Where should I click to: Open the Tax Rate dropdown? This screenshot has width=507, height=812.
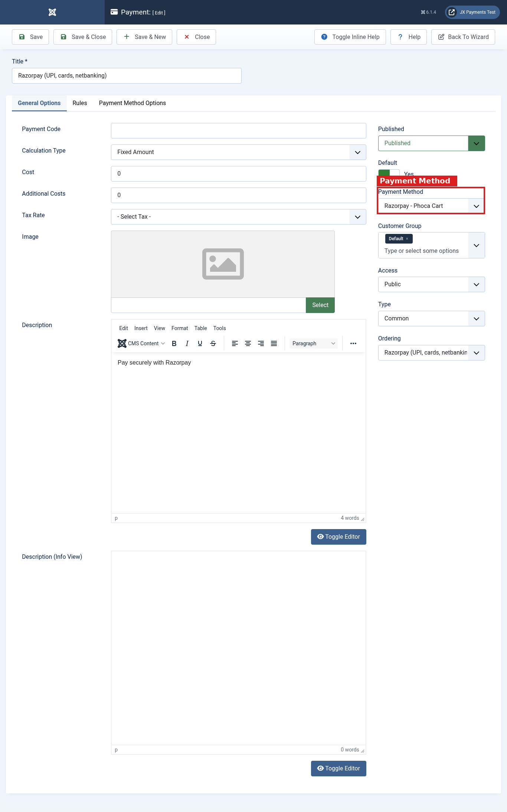(238, 217)
